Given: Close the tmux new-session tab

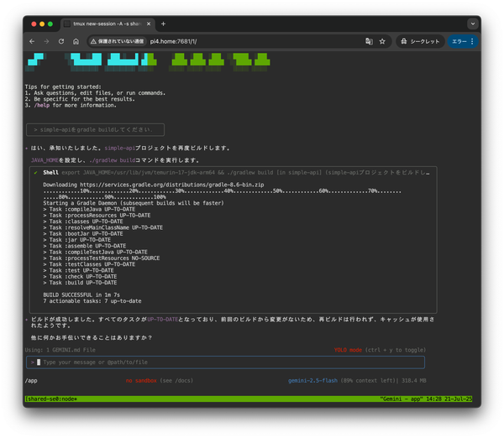Looking at the screenshot, I should (148, 23).
